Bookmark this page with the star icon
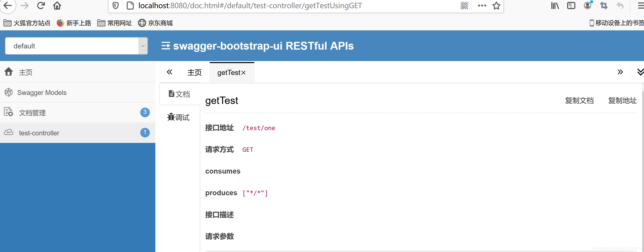Screen dimensions: 644x252 tap(496, 6)
